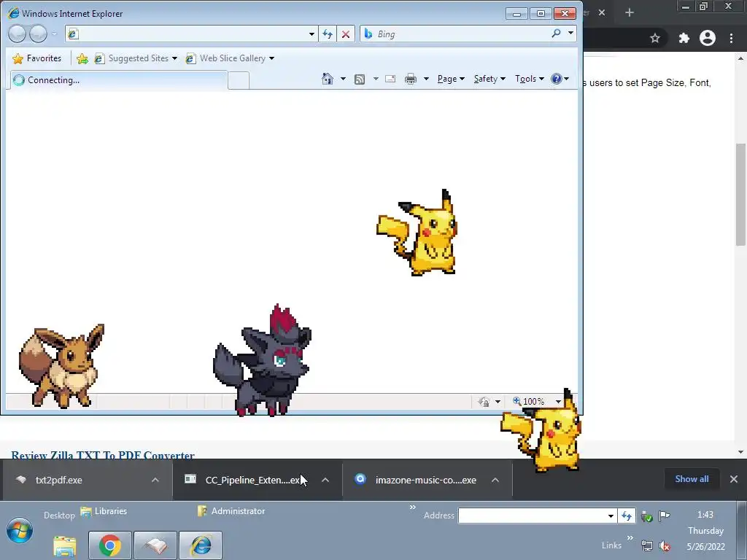
Task: Open Action Center flag tray icon
Action: point(664,516)
